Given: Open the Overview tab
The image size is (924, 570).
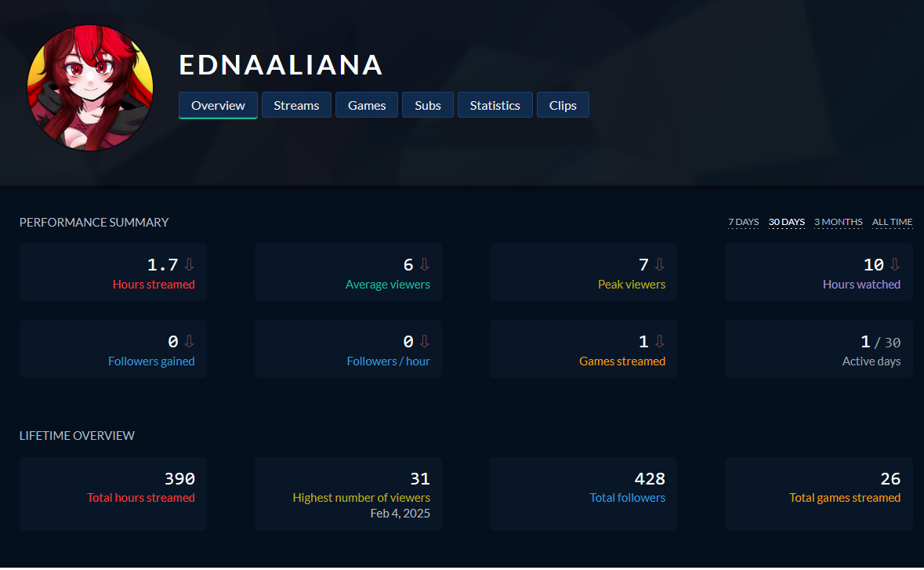Looking at the screenshot, I should [x=218, y=105].
